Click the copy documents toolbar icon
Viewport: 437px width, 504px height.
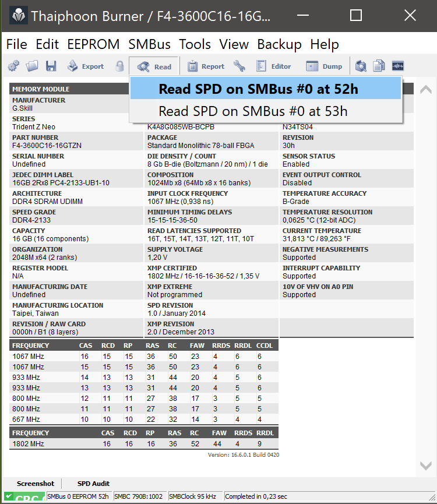[x=379, y=66]
